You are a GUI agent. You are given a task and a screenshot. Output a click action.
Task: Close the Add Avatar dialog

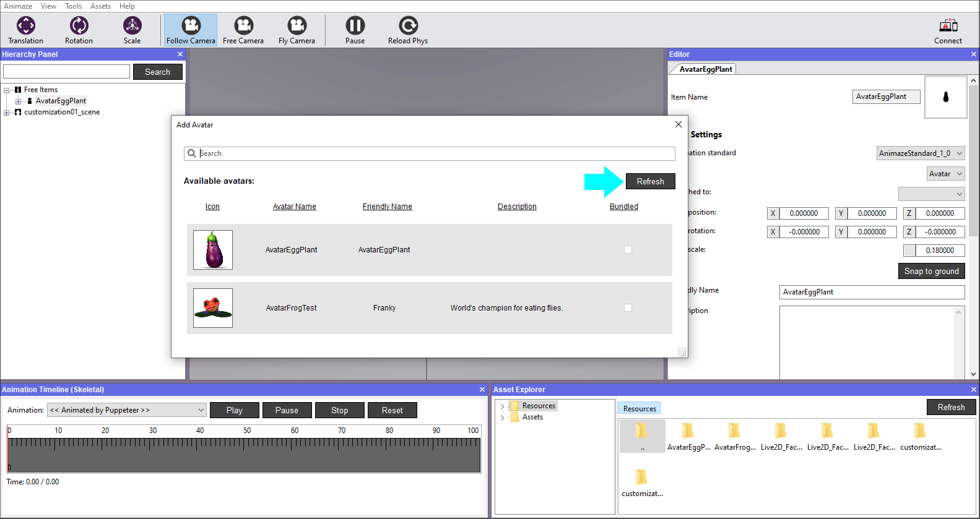pyautogui.click(x=678, y=124)
